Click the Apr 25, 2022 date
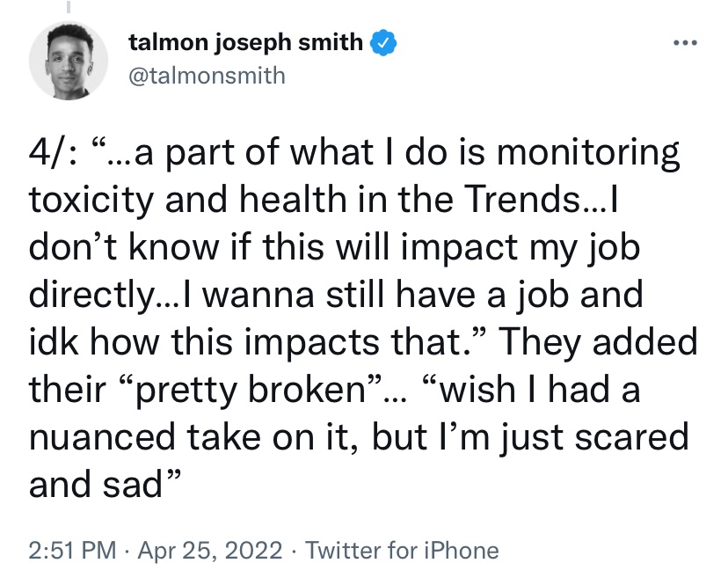Viewport: 728px width, 585px height. [210, 550]
